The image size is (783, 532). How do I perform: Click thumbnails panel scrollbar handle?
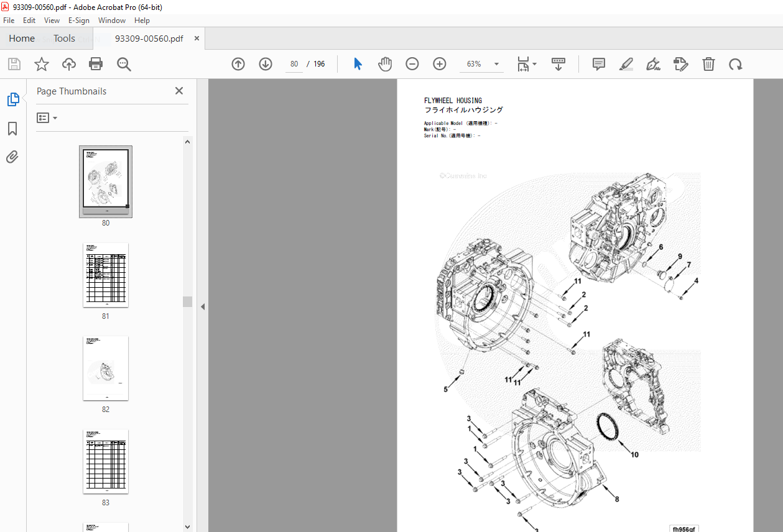click(187, 302)
